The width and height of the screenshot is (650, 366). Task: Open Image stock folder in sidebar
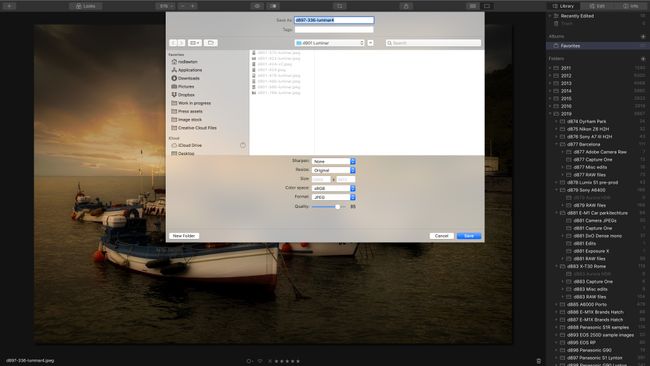[187, 120]
